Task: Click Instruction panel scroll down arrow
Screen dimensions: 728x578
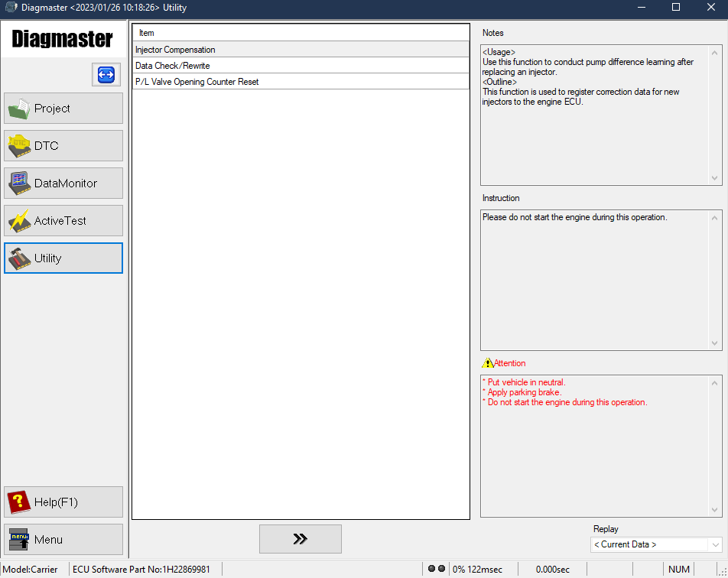Action: point(714,343)
